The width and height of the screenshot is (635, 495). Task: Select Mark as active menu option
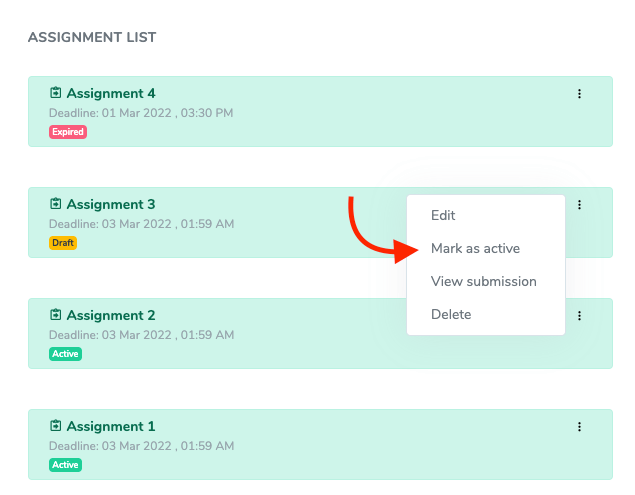(475, 248)
